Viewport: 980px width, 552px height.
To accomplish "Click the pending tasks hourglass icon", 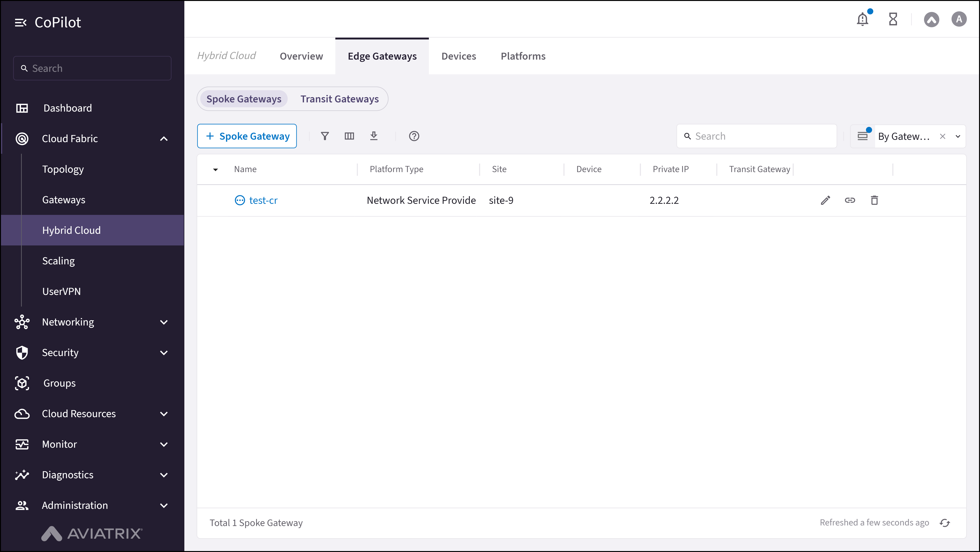I will pos(893,19).
